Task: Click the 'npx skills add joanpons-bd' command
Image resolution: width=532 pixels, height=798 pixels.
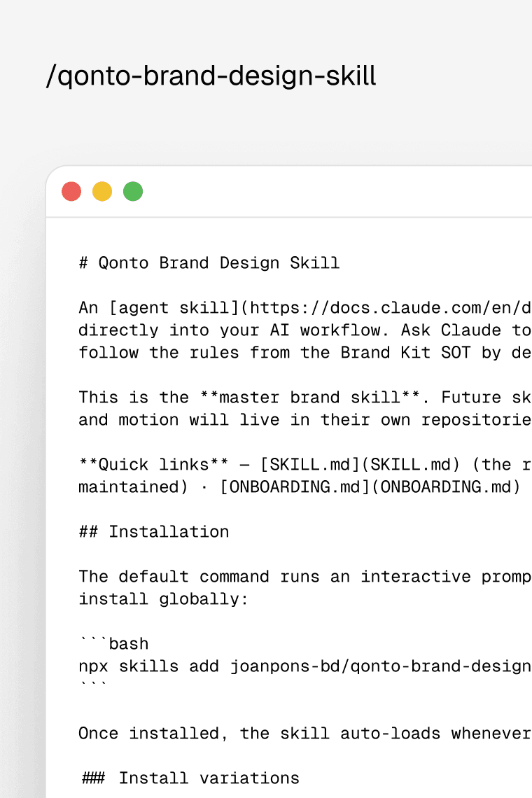Action: pos(305,666)
